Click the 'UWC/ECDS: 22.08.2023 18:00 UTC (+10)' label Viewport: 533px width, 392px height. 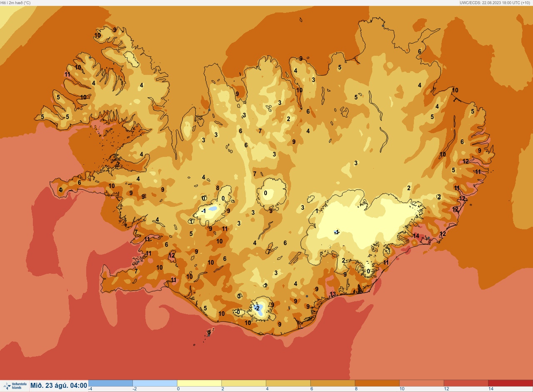click(496, 2)
